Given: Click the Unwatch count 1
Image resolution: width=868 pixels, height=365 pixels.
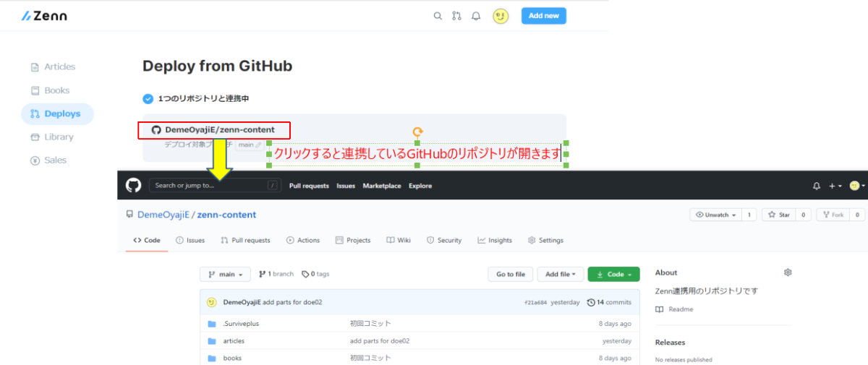Looking at the screenshot, I should pyautogui.click(x=749, y=215).
